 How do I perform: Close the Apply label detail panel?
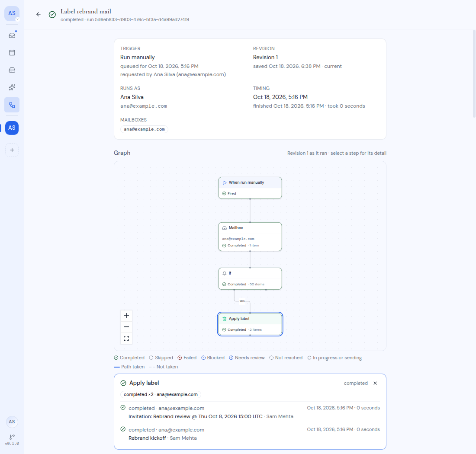(x=375, y=383)
